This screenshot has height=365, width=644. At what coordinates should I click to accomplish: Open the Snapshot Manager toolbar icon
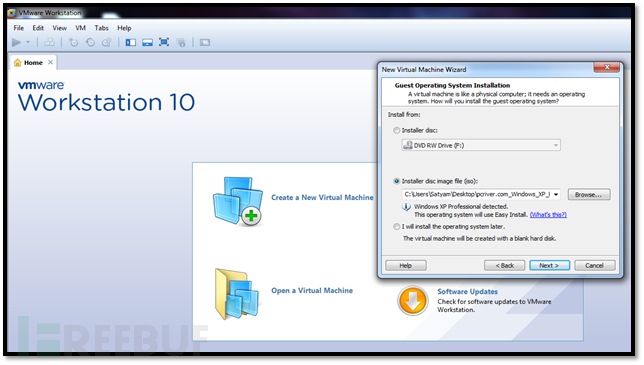tap(107, 42)
